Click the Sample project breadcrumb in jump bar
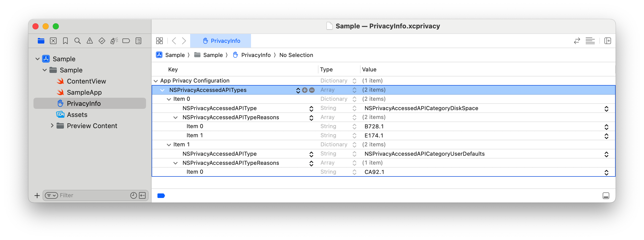 [170, 55]
